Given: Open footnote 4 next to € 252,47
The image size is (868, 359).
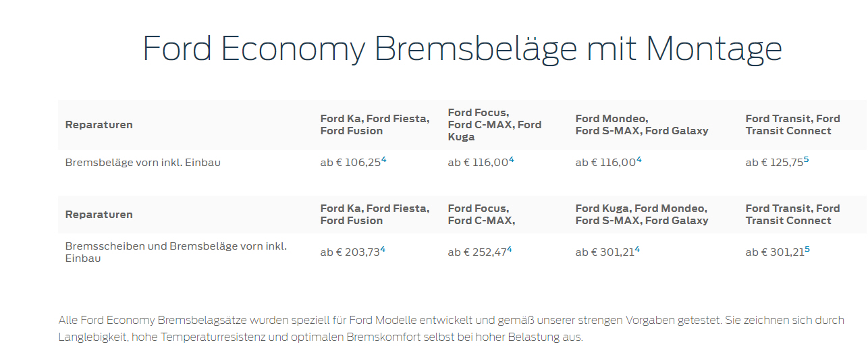Looking at the screenshot, I should [x=509, y=250].
